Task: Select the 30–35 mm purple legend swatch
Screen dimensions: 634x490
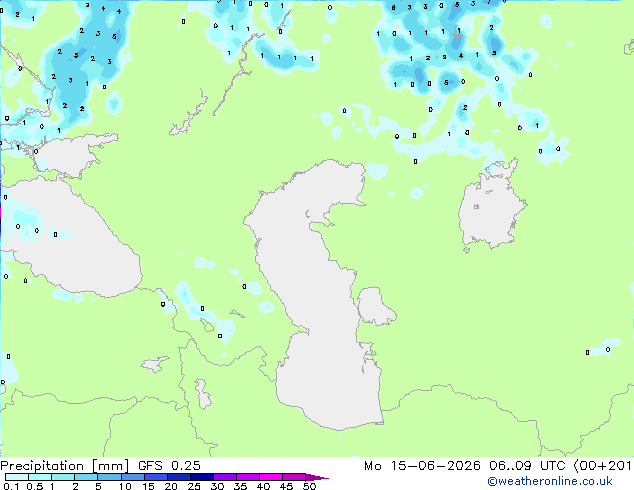Action: (x=225, y=477)
